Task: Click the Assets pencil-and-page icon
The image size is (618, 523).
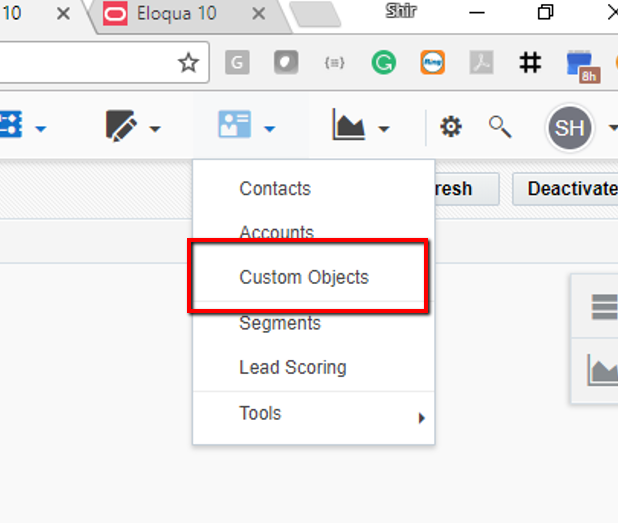Action: point(121,125)
